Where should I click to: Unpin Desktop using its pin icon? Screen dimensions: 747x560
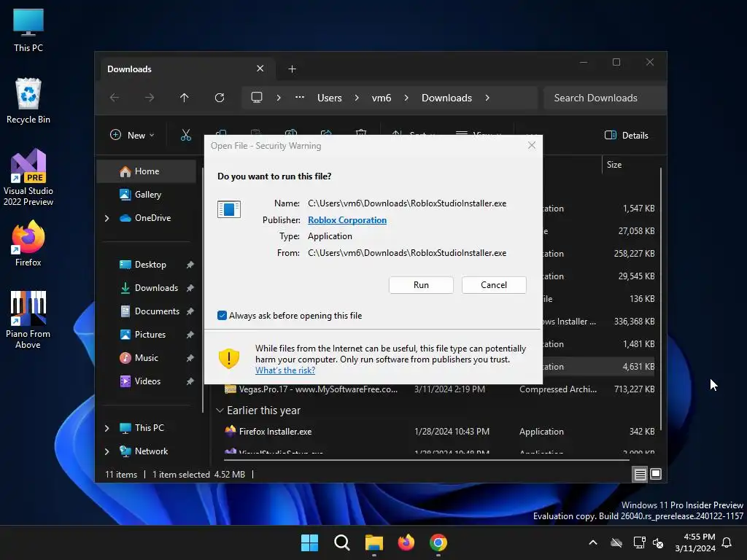190,265
